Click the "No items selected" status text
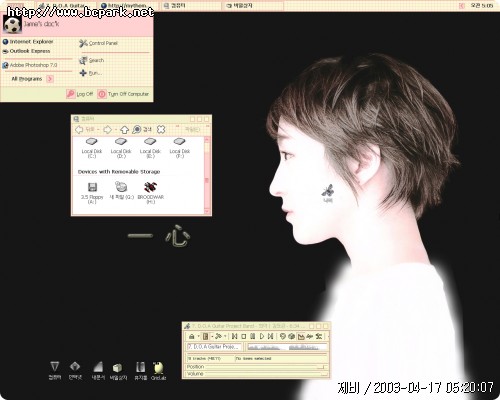The image size is (500, 400). click(x=254, y=359)
